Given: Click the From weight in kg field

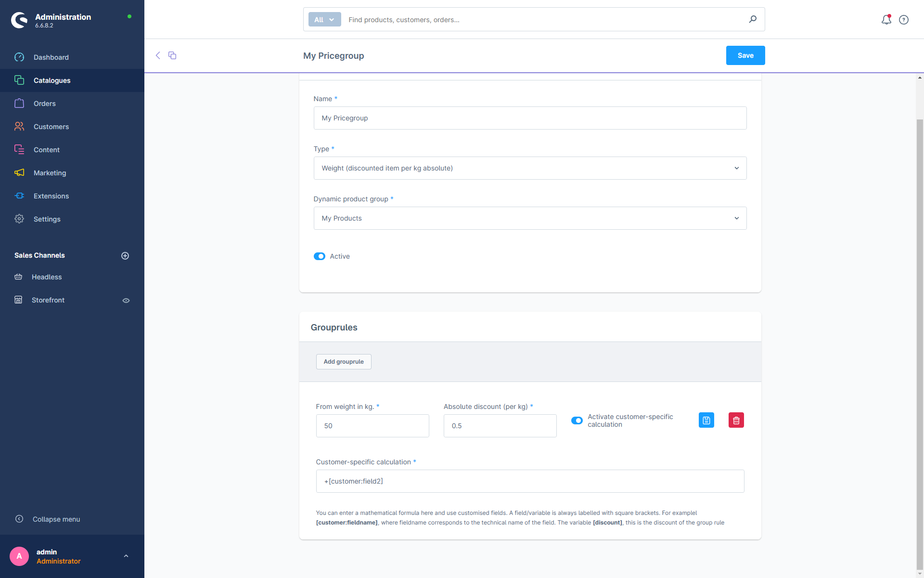Looking at the screenshot, I should [x=372, y=426].
